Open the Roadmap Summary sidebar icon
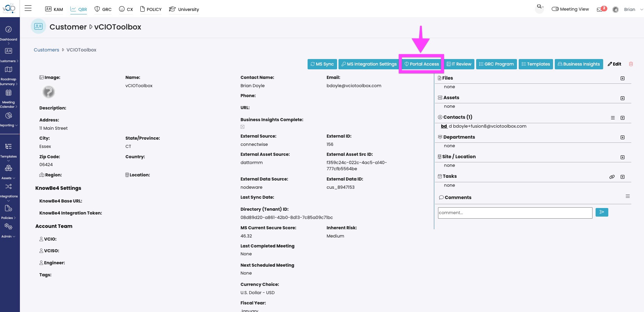This screenshot has height=312, width=644. (9, 69)
